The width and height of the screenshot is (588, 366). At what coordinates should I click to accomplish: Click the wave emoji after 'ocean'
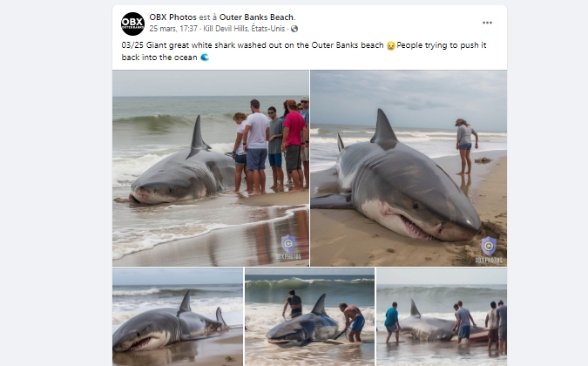pyautogui.click(x=205, y=58)
